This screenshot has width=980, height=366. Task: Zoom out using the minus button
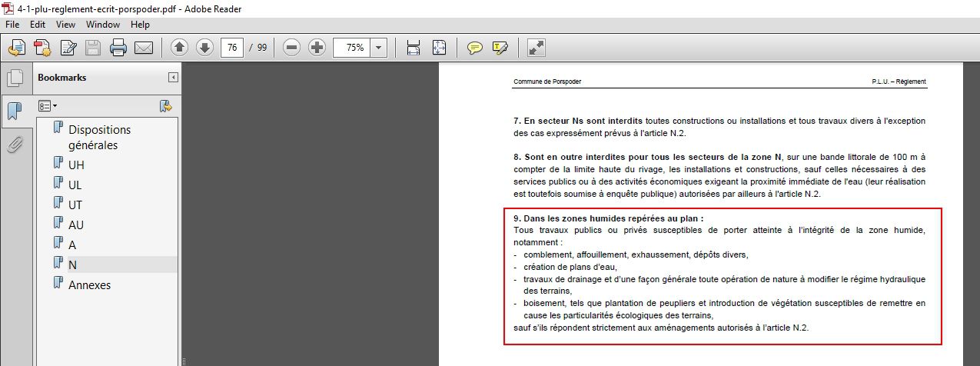291,48
